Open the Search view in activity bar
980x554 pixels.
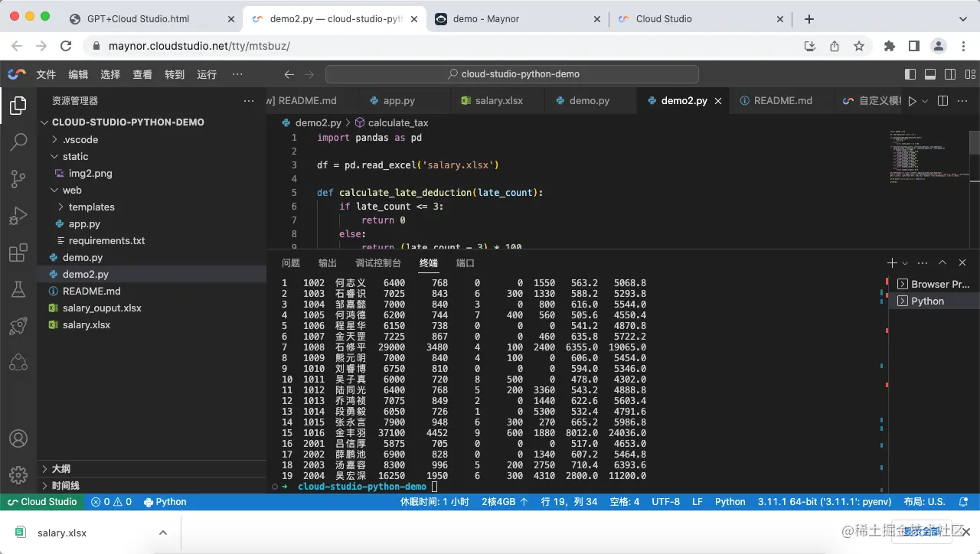[18, 142]
